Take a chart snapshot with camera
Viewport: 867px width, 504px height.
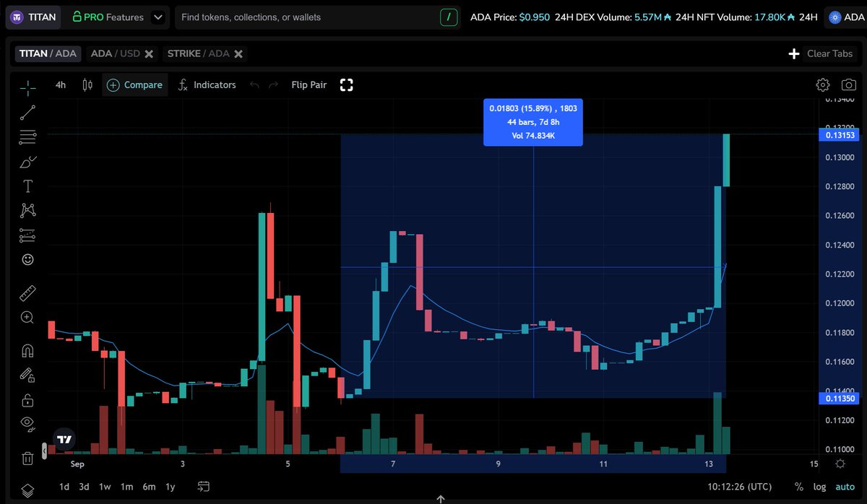(x=849, y=84)
